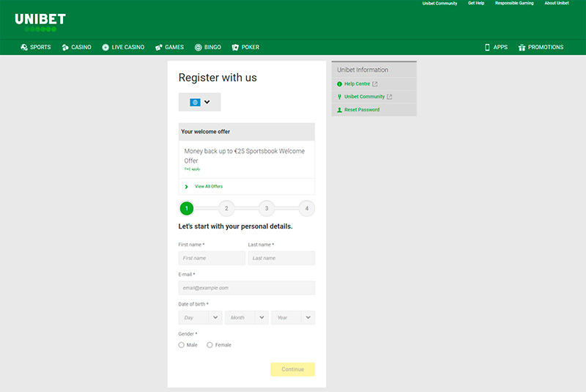Screen dimensions: 586x392
Task: Click the Unibet Information heading
Action: (x=363, y=70)
